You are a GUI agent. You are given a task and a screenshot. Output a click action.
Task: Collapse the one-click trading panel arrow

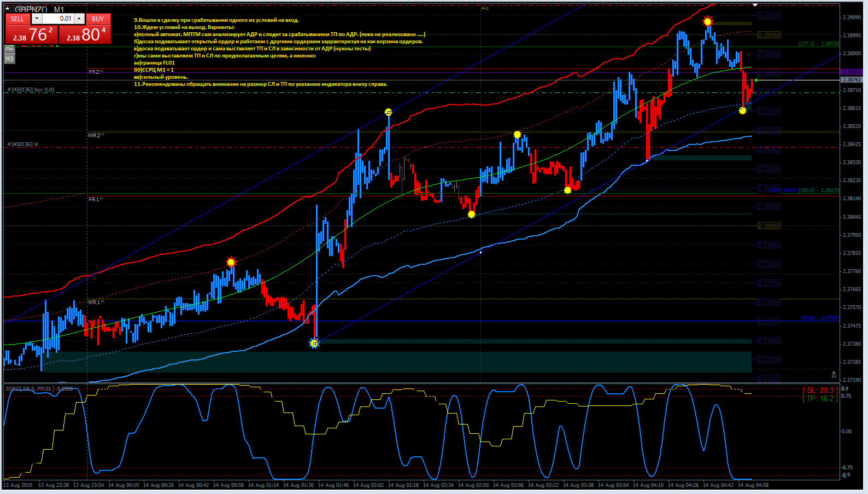(8, 9)
